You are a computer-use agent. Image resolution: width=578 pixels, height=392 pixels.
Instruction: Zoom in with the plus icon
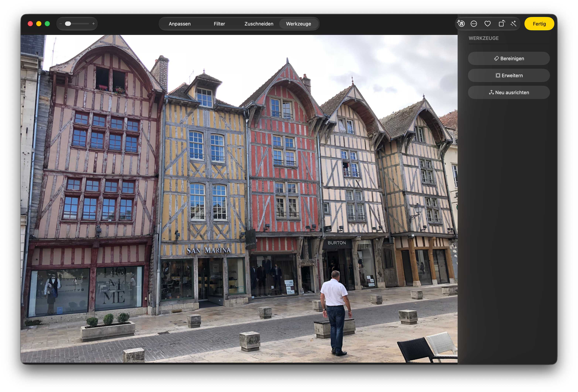(x=93, y=24)
